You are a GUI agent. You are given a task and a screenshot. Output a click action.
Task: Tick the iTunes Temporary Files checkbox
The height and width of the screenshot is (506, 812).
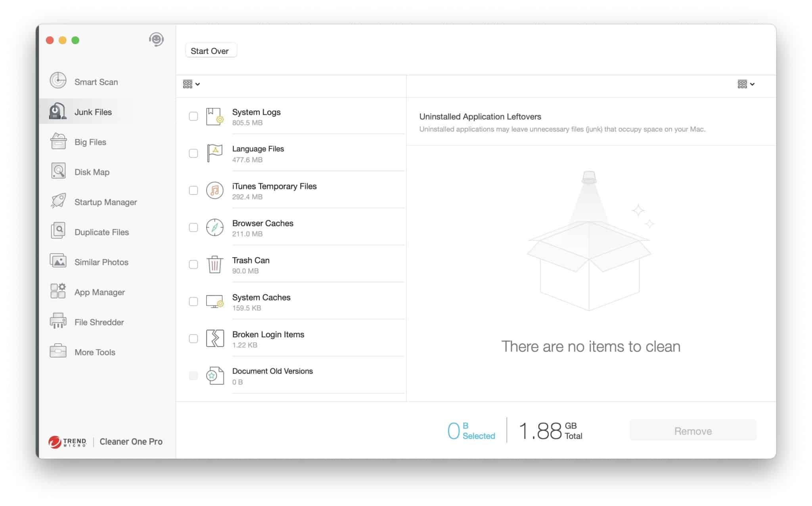[193, 190]
